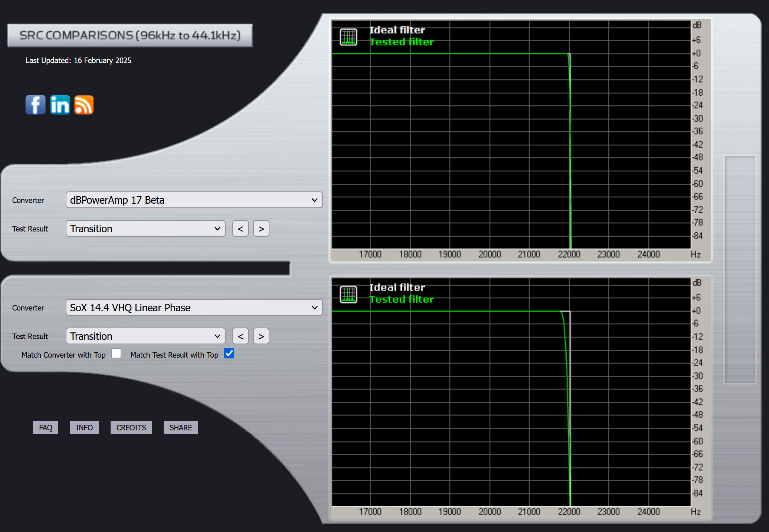769x532 pixels.
Task: Enable Match Converter with Top checkbox
Action: (x=116, y=354)
